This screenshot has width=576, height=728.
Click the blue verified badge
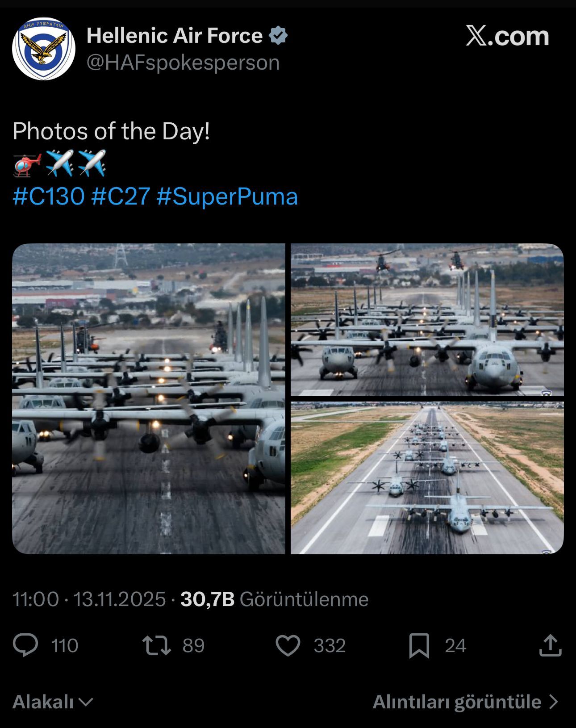click(x=278, y=36)
